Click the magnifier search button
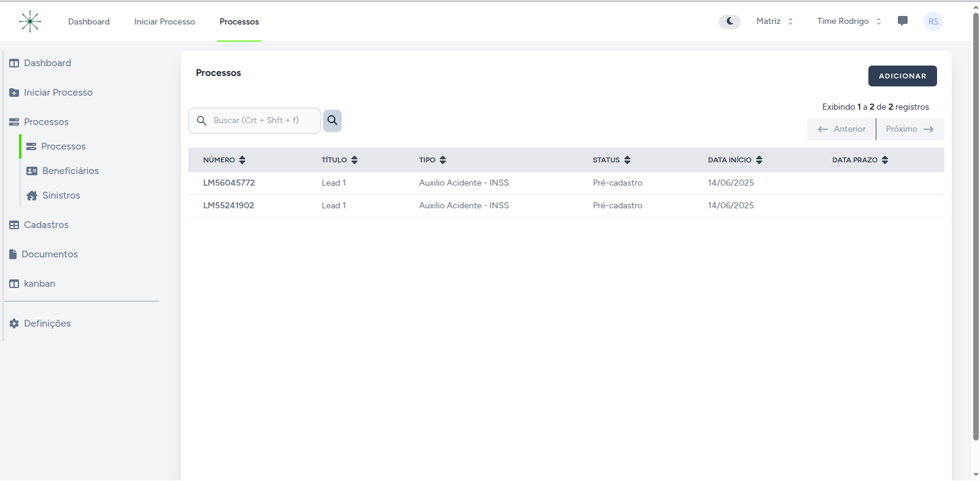This screenshot has height=481, width=980. pyautogui.click(x=332, y=121)
